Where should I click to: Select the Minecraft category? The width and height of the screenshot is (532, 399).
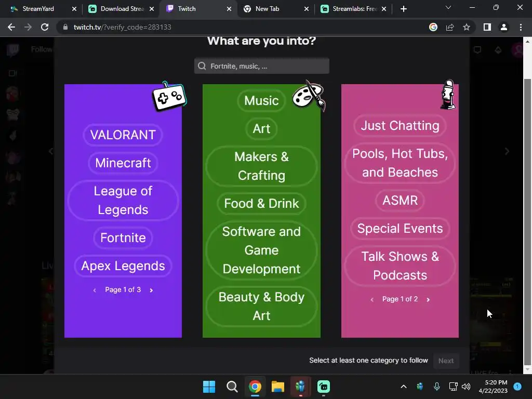point(123,163)
